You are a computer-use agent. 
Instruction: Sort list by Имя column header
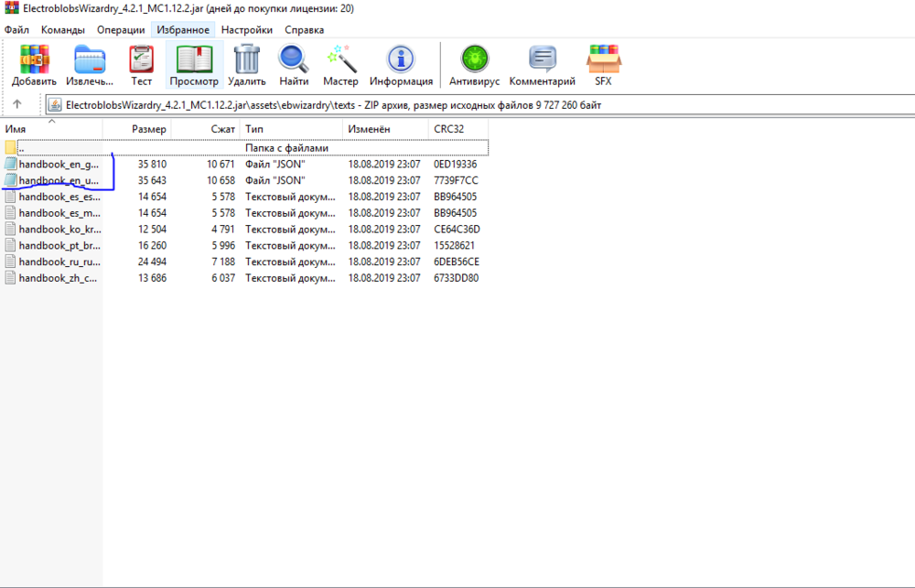tap(51, 129)
